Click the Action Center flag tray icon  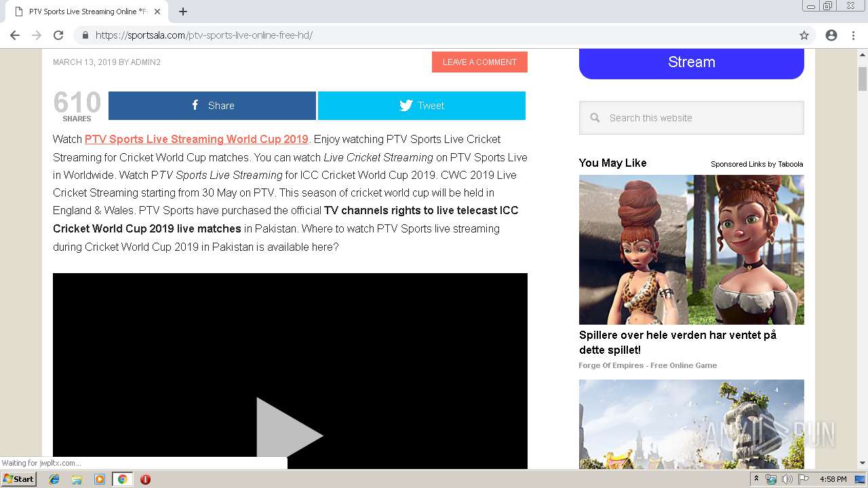tap(803, 479)
